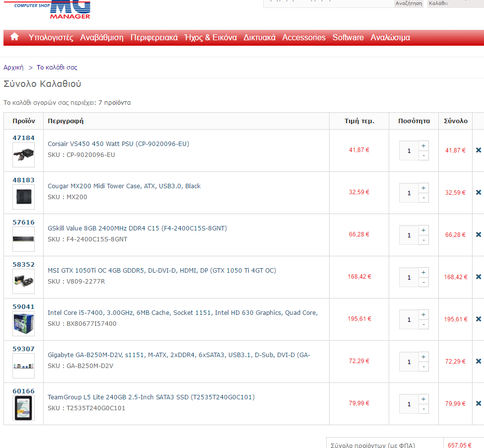Open Gigabyte GA-B250M-D2V product link

point(179,355)
